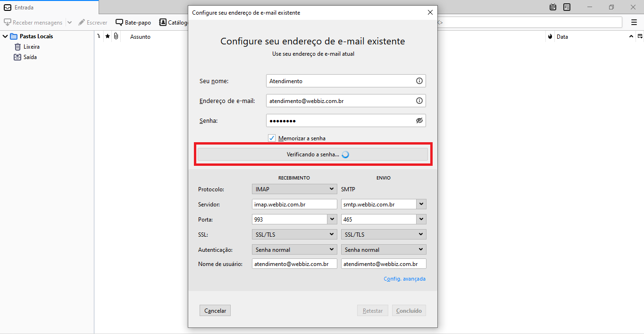Open the Config. avançada link
The height and width of the screenshot is (334, 644).
pos(404,279)
